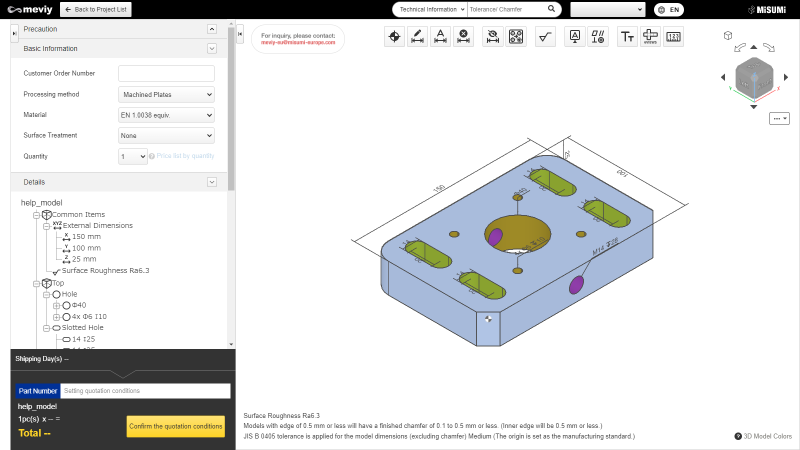Select the text annotation Tt tool
Viewport: 800px width, 450px height.
coord(627,37)
